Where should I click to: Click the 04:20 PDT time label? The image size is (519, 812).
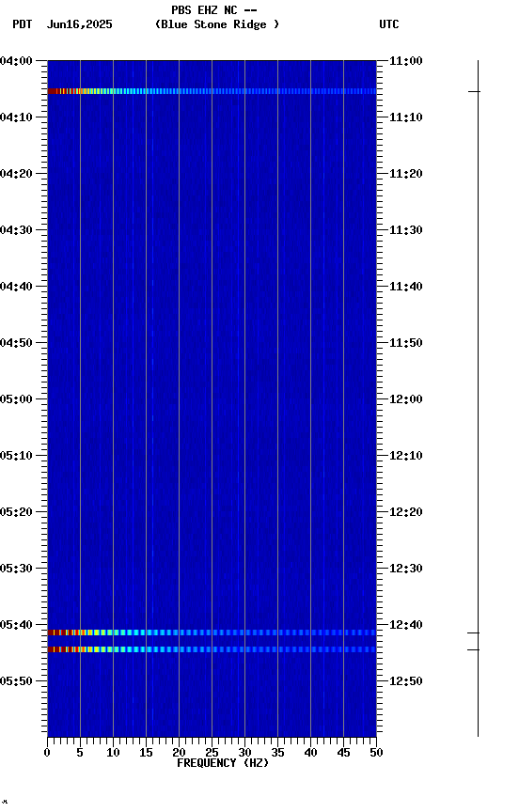[16, 174]
